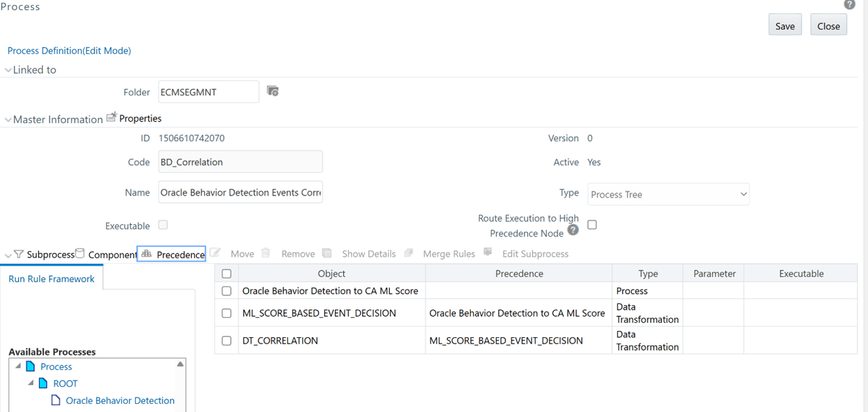
Task: Click the Show Details icon
Action: [327, 253]
